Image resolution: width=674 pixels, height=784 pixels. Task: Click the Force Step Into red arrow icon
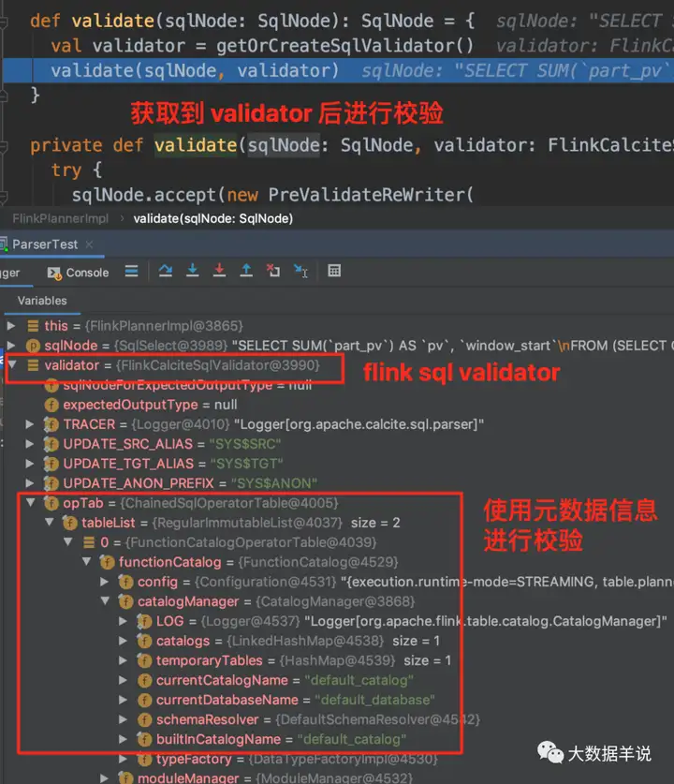pos(219,271)
